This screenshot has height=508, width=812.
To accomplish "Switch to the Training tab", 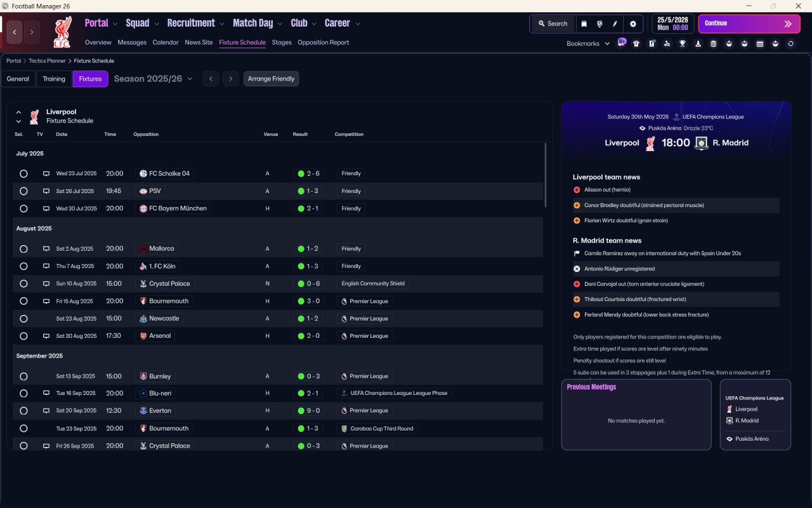I will (x=54, y=79).
